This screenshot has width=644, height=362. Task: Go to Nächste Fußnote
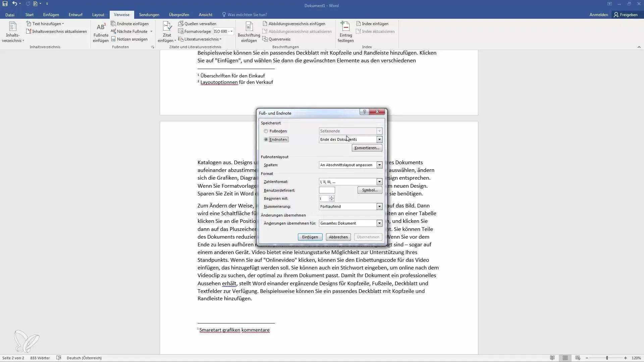click(x=129, y=32)
